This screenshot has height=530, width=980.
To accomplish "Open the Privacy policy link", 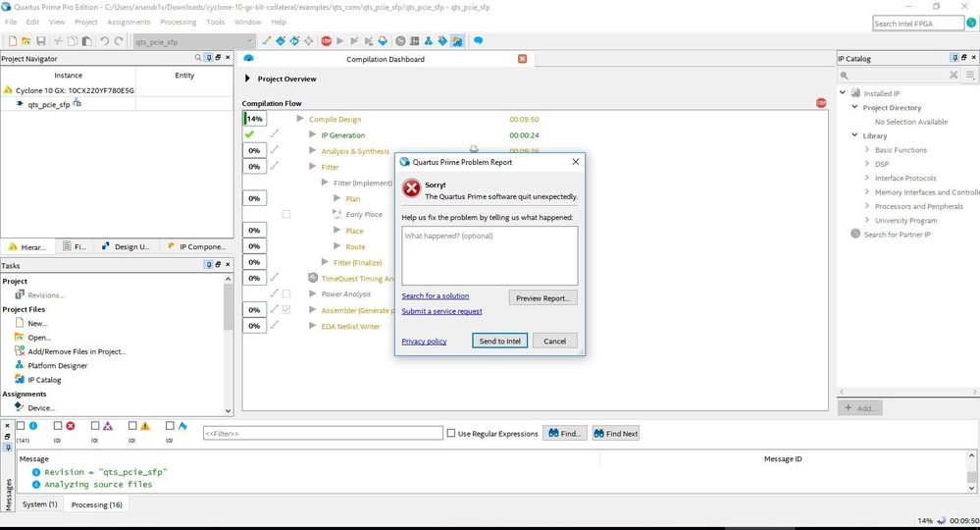I will point(425,342).
